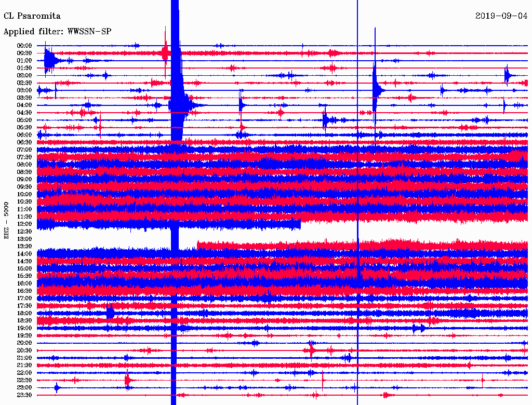The height and width of the screenshot is (405, 532).
Task: Click the 12:00 time label
Action: coord(24,224)
